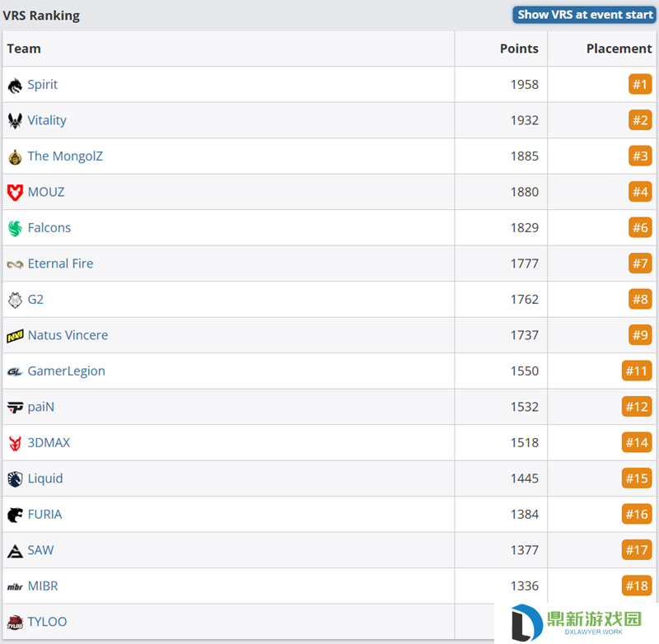Click the Spirit team logo icon
The image size is (659, 644).
pos(15,86)
